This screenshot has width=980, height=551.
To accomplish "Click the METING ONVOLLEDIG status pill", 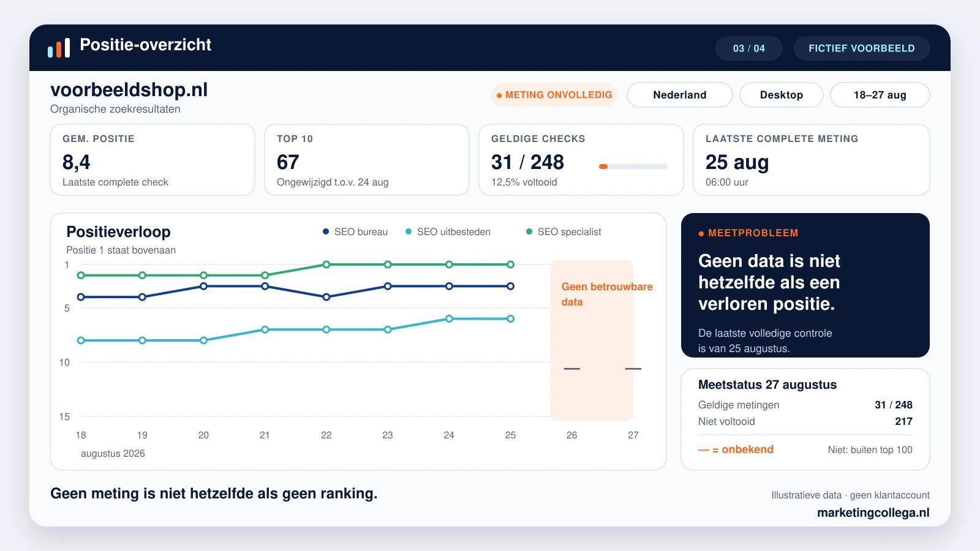I will [554, 95].
